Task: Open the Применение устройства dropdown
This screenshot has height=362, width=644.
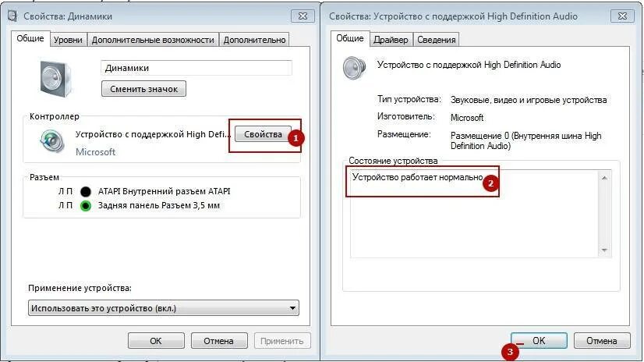Action: click(164, 307)
